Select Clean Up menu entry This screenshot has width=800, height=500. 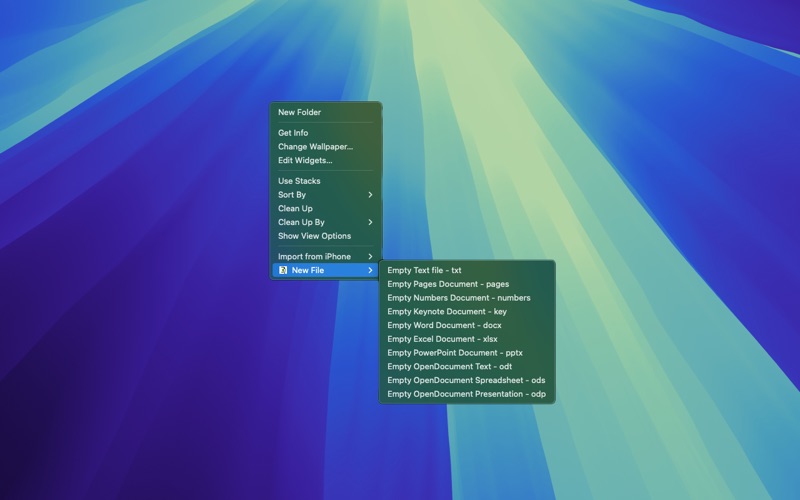click(326, 208)
